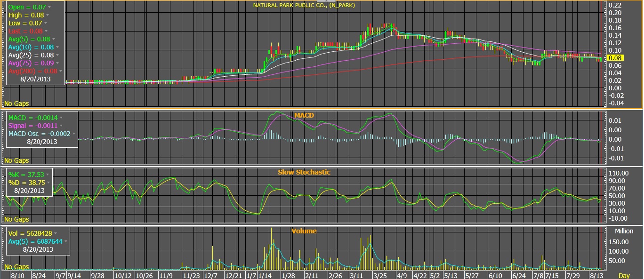Expand the Avg(5) = 0.08 price legend dropdown

pos(54,39)
